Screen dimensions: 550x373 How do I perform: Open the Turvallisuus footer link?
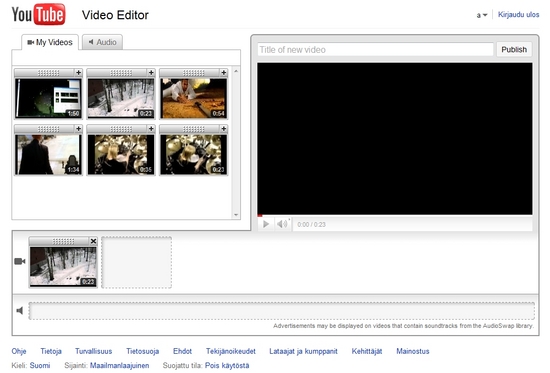[x=94, y=351]
